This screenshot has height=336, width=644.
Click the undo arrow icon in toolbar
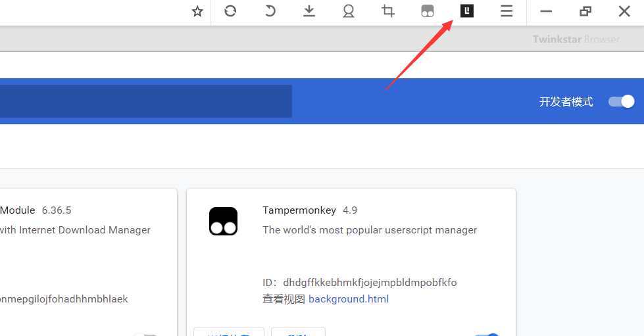click(270, 11)
